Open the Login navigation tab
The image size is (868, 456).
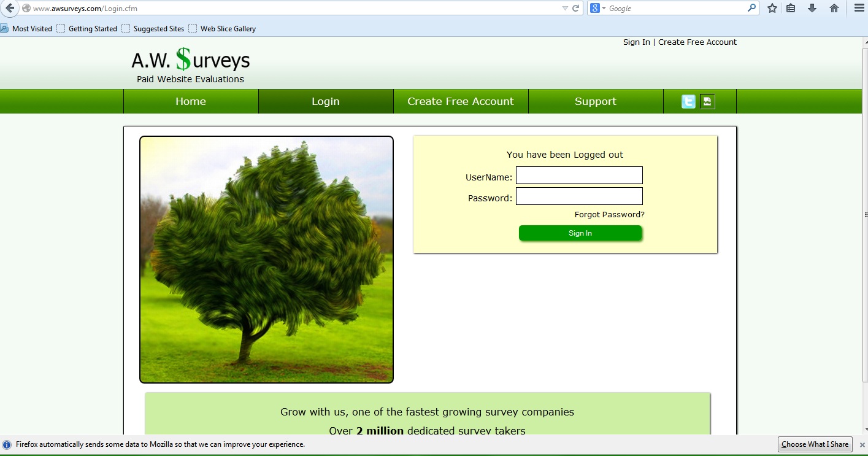click(326, 101)
